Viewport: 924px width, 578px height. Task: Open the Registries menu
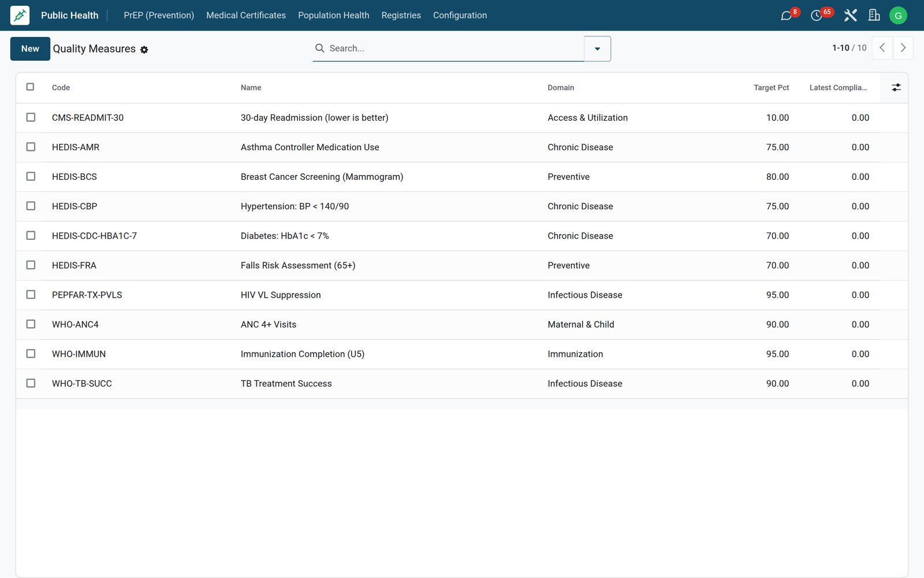point(401,15)
